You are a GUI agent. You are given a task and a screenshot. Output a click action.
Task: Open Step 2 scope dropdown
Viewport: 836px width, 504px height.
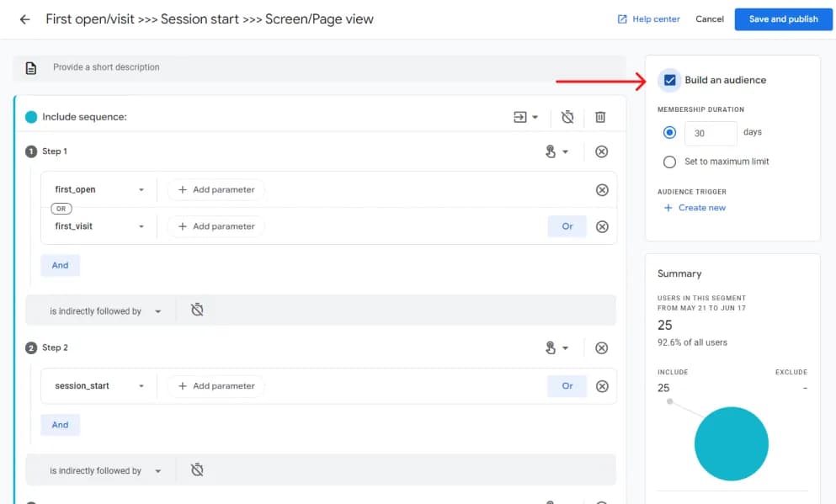[556, 347]
